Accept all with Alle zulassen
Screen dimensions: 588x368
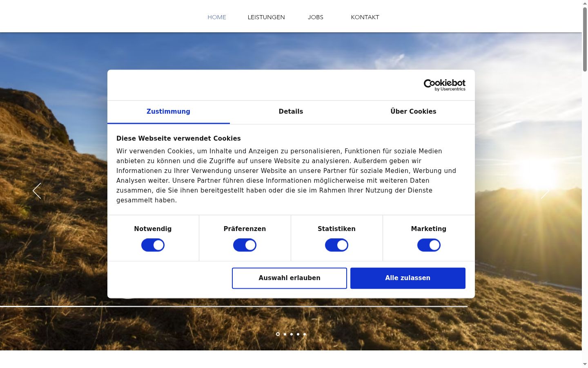click(408, 278)
